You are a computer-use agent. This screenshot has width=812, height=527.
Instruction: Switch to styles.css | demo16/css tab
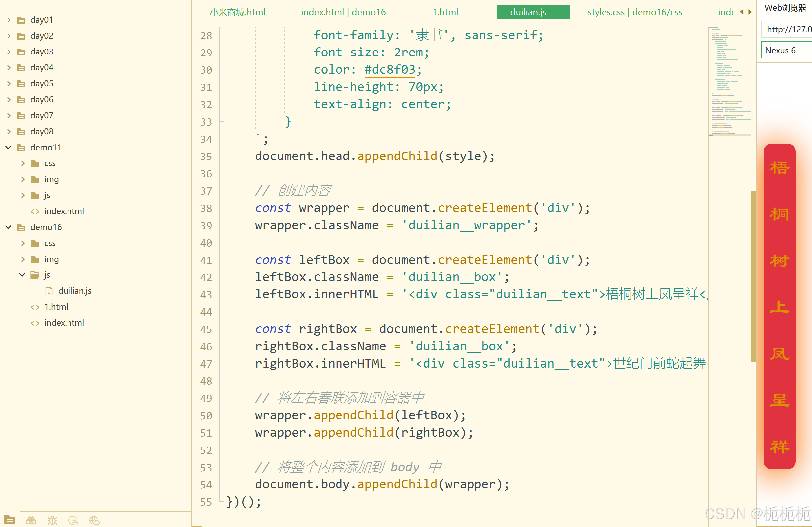pyautogui.click(x=634, y=12)
